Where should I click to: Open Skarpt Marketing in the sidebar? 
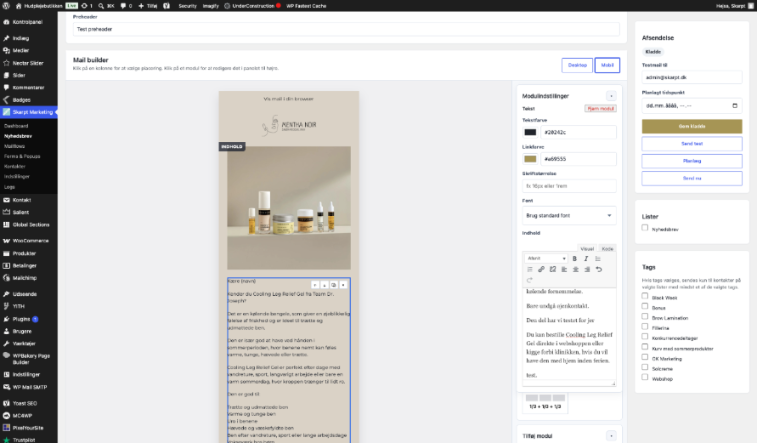point(29,112)
